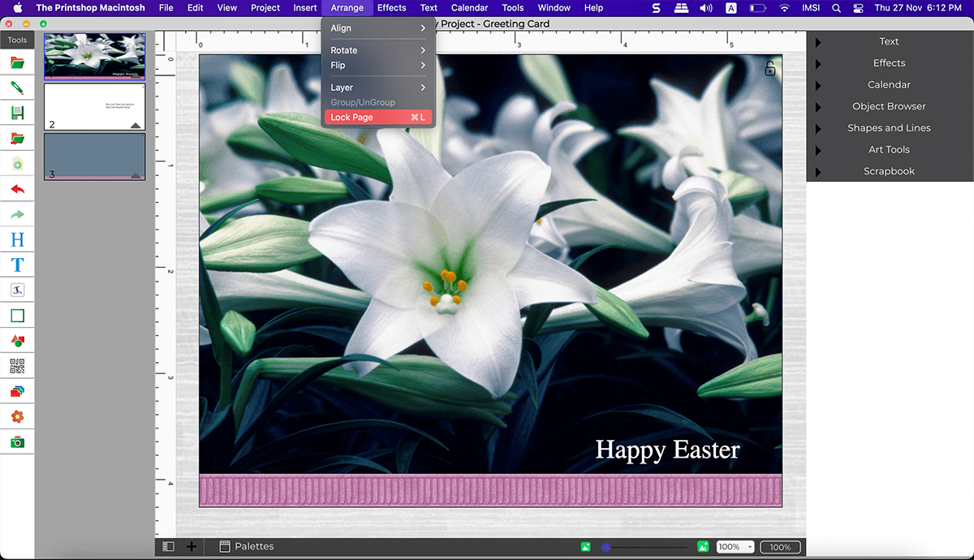Click the zoom slider handle
The image size is (974, 560).
pos(606,547)
